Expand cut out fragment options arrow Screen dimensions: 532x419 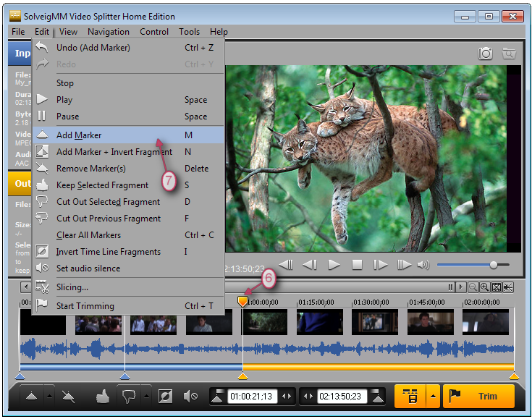(x=146, y=397)
